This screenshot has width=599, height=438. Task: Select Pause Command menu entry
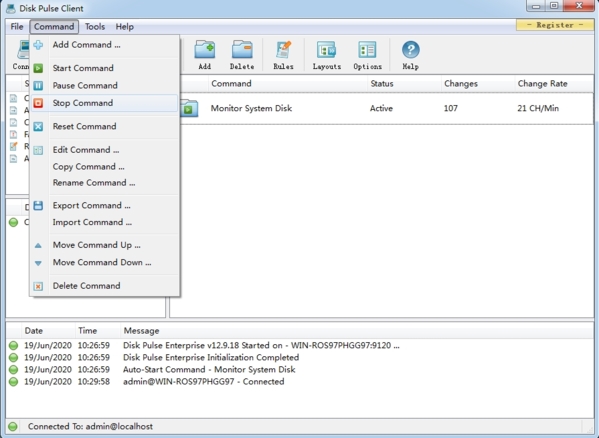pos(104,86)
